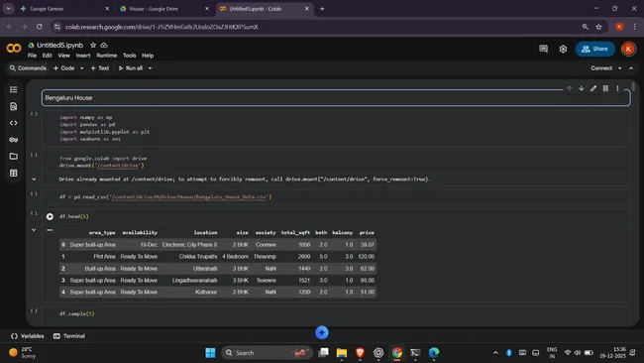Open Find and replace sidebar icon

14,106
